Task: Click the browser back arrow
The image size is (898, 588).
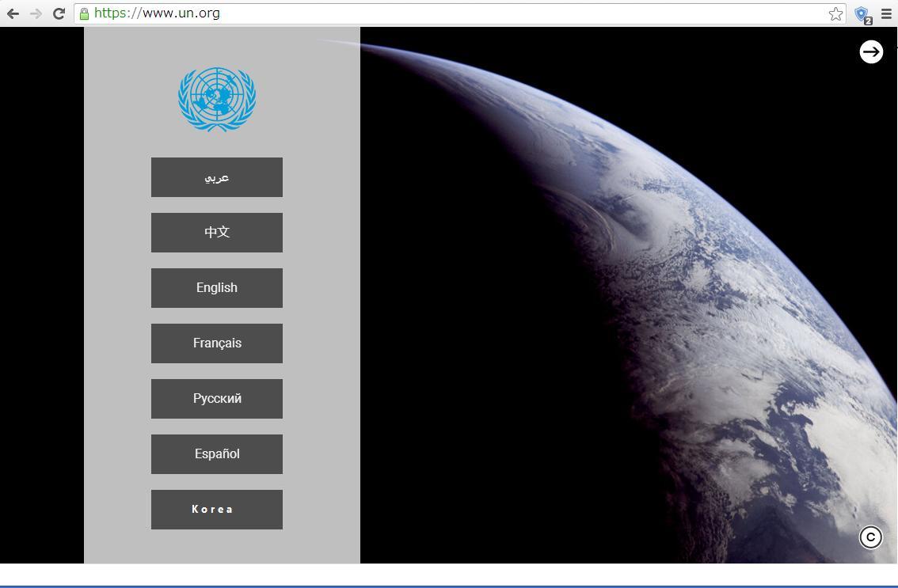Action: coord(13,13)
